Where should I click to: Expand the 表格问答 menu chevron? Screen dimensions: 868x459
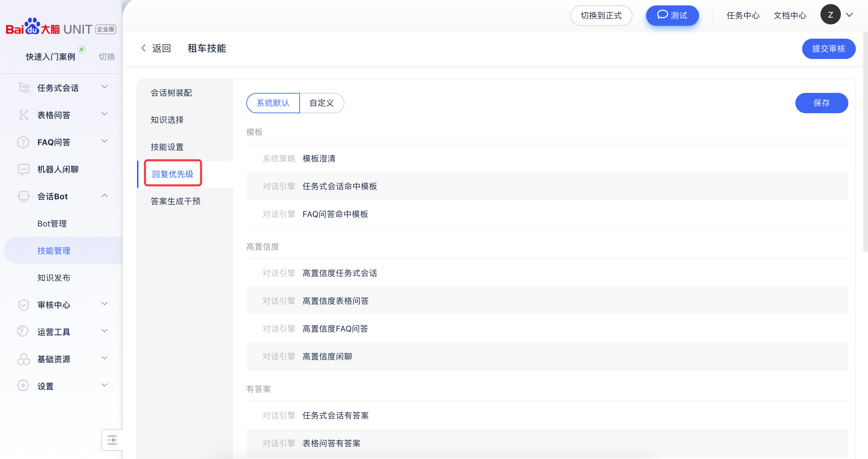105,114
